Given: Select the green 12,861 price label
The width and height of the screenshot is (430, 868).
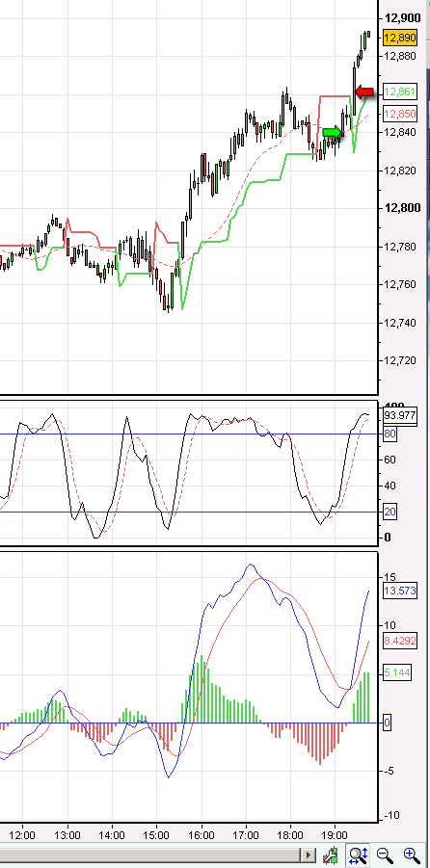Looking at the screenshot, I should pyautogui.click(x=399, y=92).
